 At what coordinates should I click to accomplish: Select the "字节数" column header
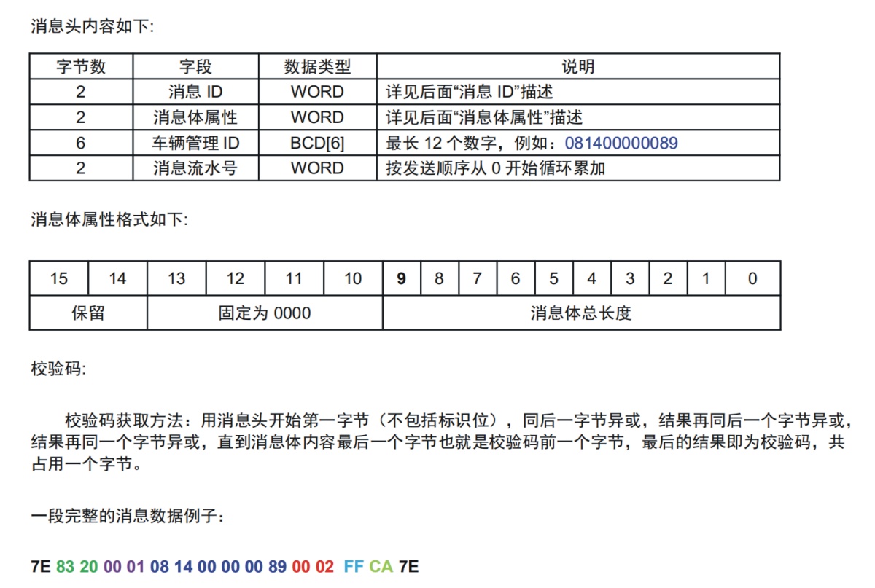coord(81,66)
